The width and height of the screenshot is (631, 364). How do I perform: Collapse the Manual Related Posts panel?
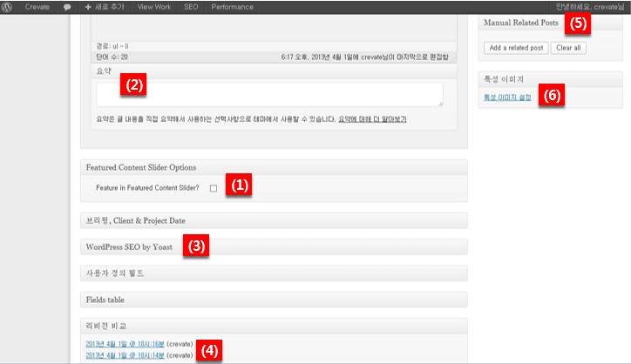click(x=550, y=23)
